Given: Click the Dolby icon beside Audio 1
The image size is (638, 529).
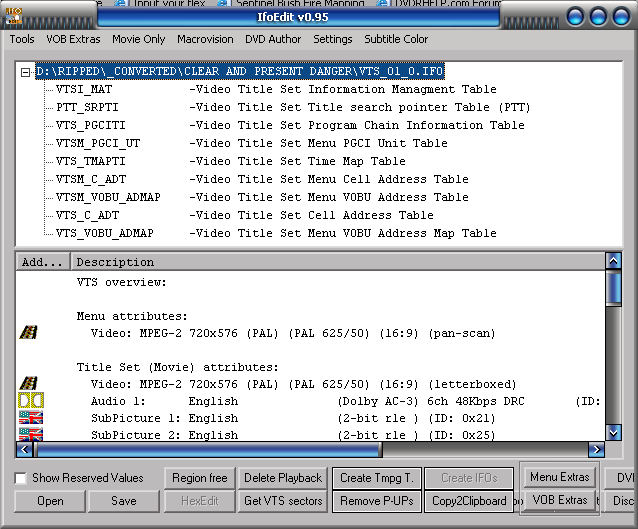Looking at the screenshot, I should 31,400.
